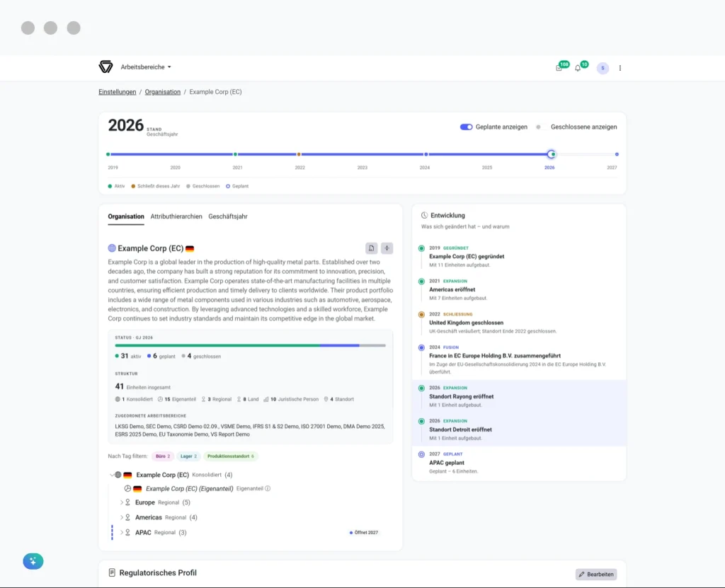This screenshot has height=588, width=725.
Task: Click the Entwicklung clock icon
Action: pyautogui.click(x=424, y=215)
